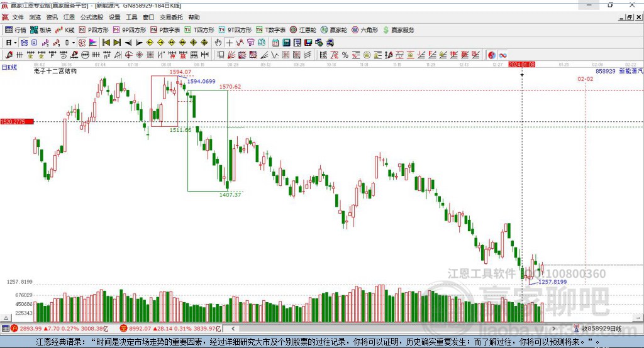644x348 pixels.
Task: Toggle the pink-blue flag indicator button
Action: tap(93, 43)
